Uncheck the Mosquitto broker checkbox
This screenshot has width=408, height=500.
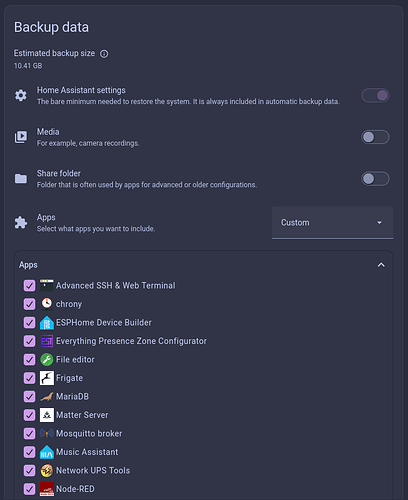29,434
